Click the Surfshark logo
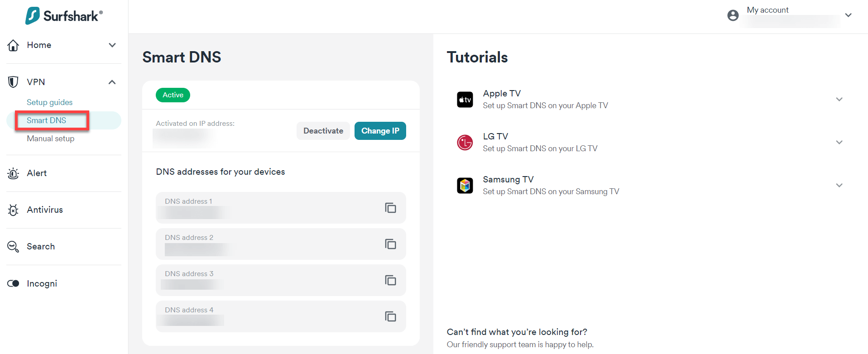868x354 pixels. 64,16
